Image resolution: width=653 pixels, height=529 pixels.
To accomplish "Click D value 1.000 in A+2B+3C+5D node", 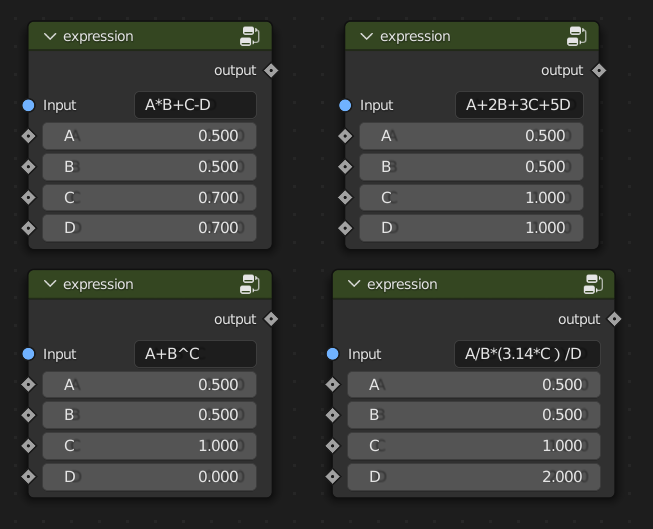I will pyautogui.click(x=471, y=228).
